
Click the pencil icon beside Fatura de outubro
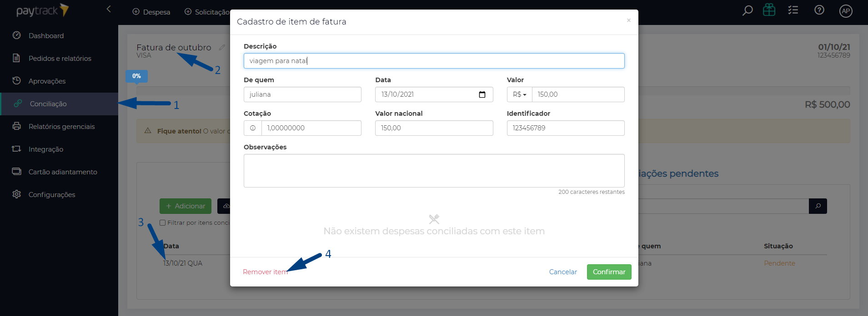[x=222, y=47]
